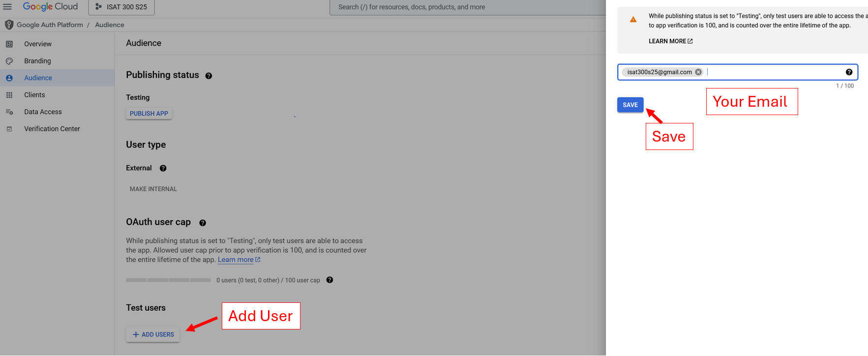This screenshot has height=356, width=868.
Task: Click the SAVE button
Action: (x=630, y=105)
